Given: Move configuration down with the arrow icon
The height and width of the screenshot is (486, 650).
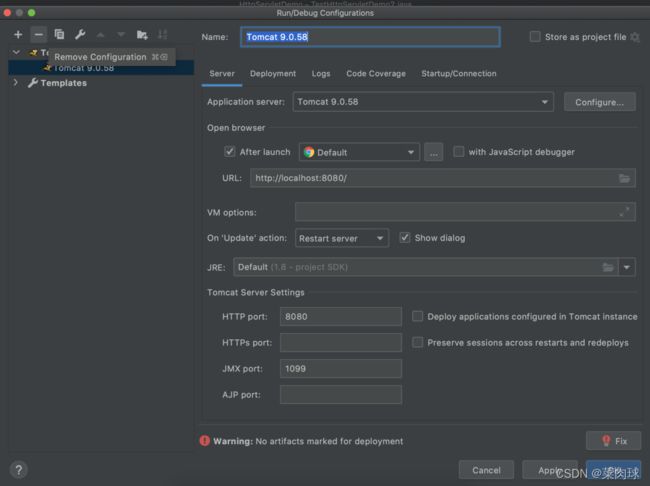Looking at the screenshot, I should click(121, 34).
